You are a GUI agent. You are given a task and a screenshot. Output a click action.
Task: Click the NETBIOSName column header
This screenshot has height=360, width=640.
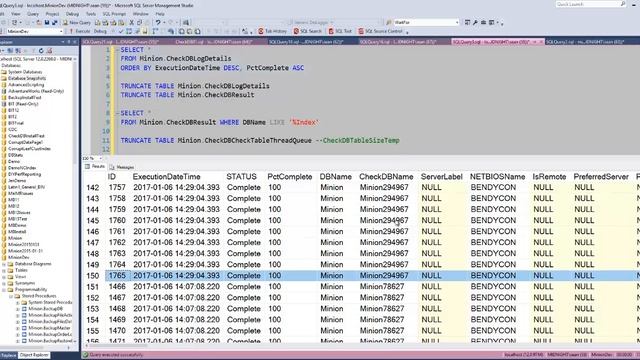(497, 177)
